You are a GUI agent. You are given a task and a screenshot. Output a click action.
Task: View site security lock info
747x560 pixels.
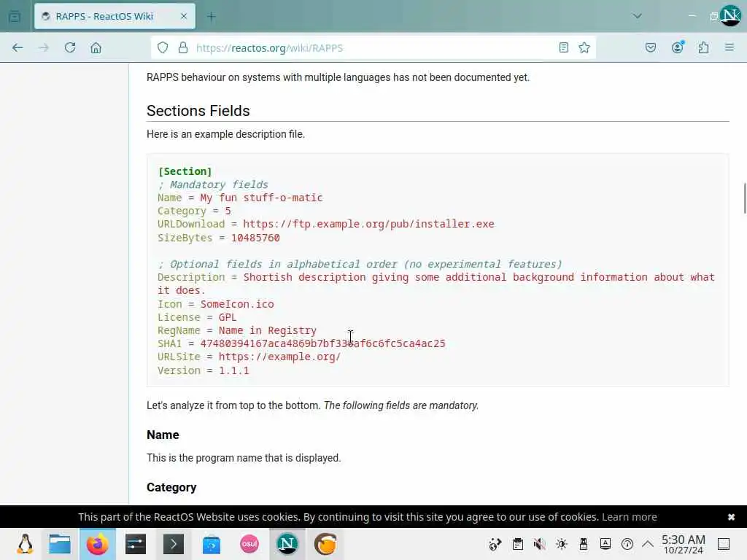183,47
